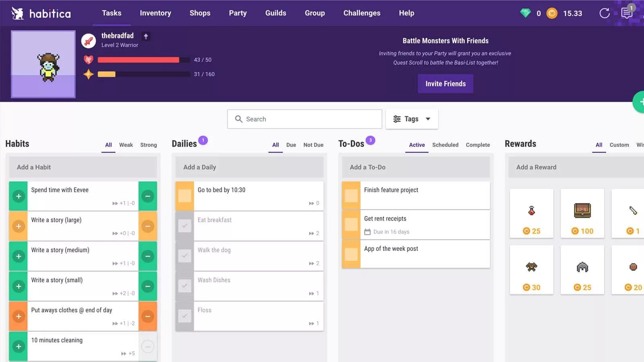Viewport: 644px width, 362px height.
Task: Check off Go to bed by 10:30
Action: pos(185,196)
